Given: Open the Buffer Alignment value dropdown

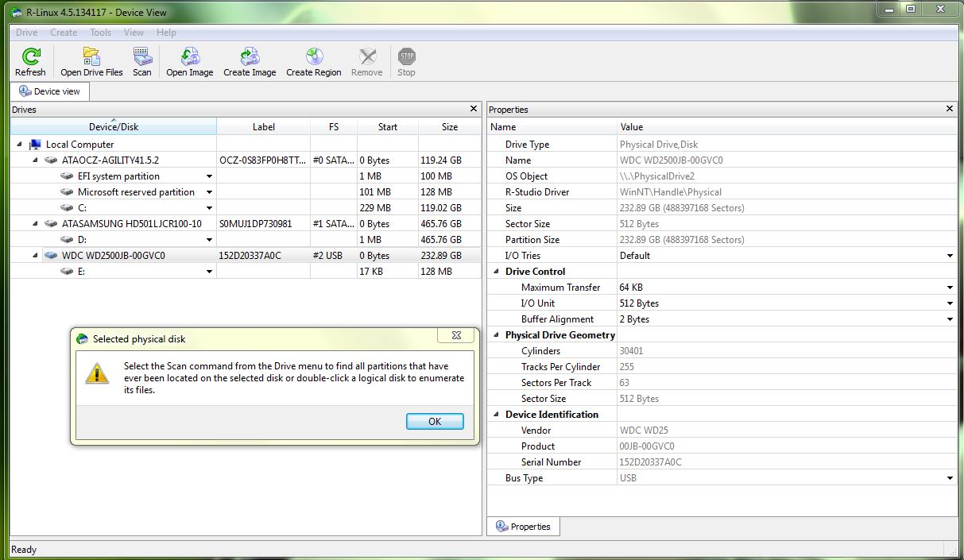Looking at the screenshot, I should point(950,319).
